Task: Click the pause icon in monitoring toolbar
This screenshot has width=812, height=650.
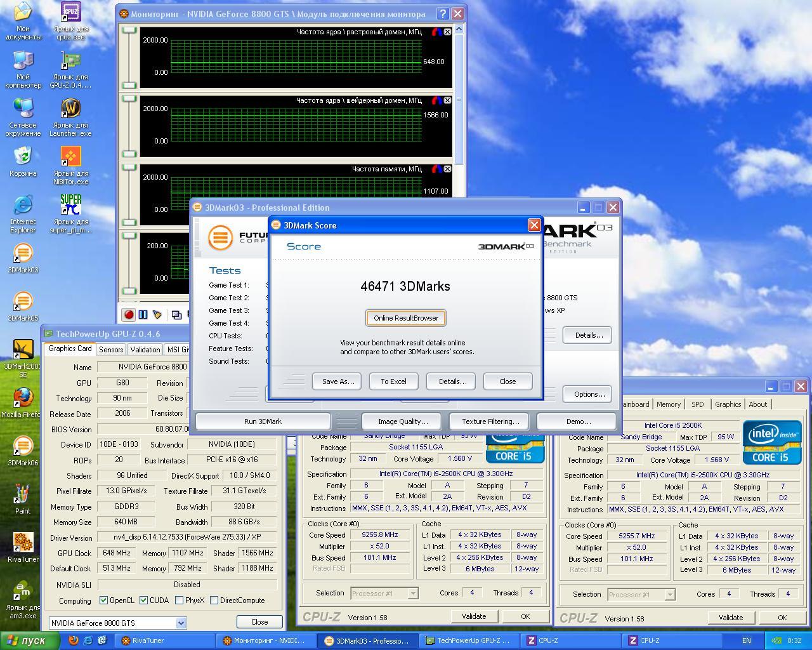Action: click(143, 314)
